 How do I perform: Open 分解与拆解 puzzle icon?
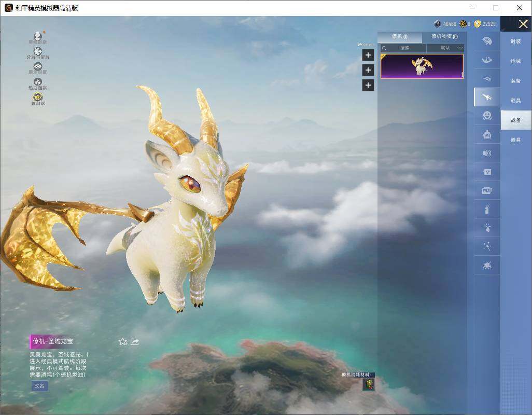(x=38, y=51)
